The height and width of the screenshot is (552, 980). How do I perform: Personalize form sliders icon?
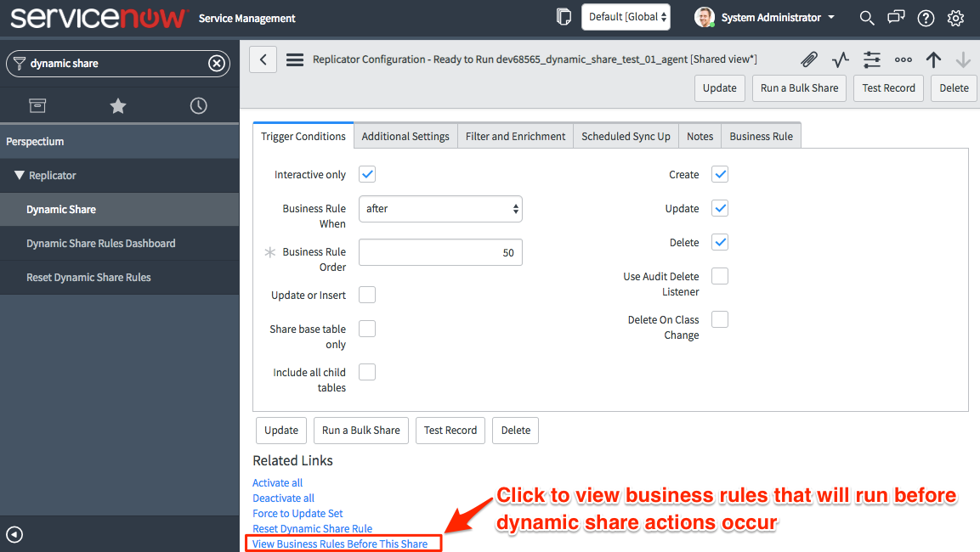click(871, 59)
